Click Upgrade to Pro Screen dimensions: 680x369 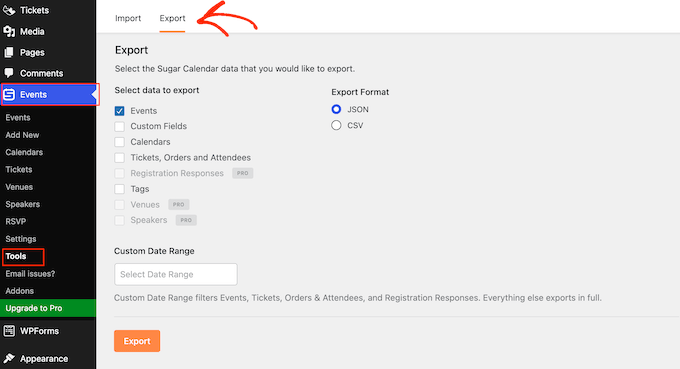pyautogui.click(x=48, y=308)
